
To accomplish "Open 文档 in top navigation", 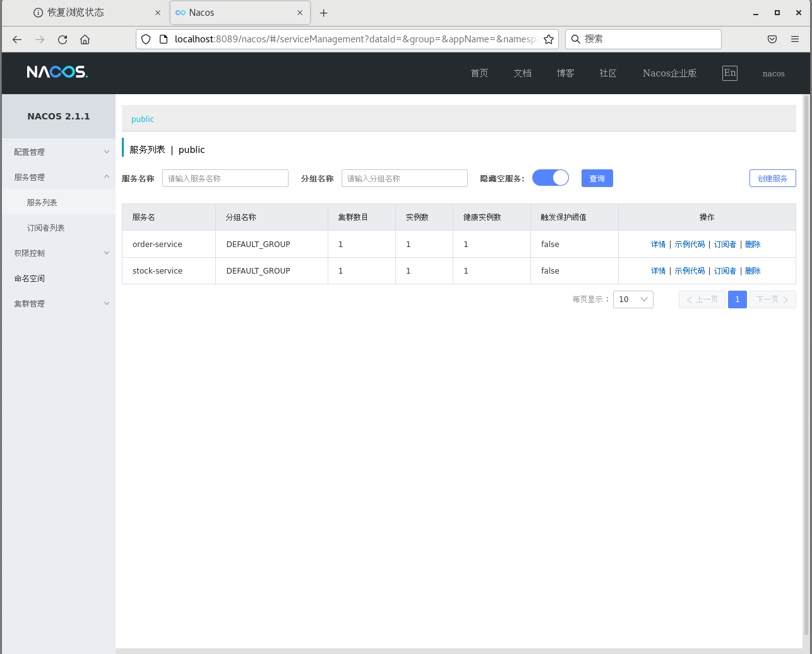I will (522, 73).
